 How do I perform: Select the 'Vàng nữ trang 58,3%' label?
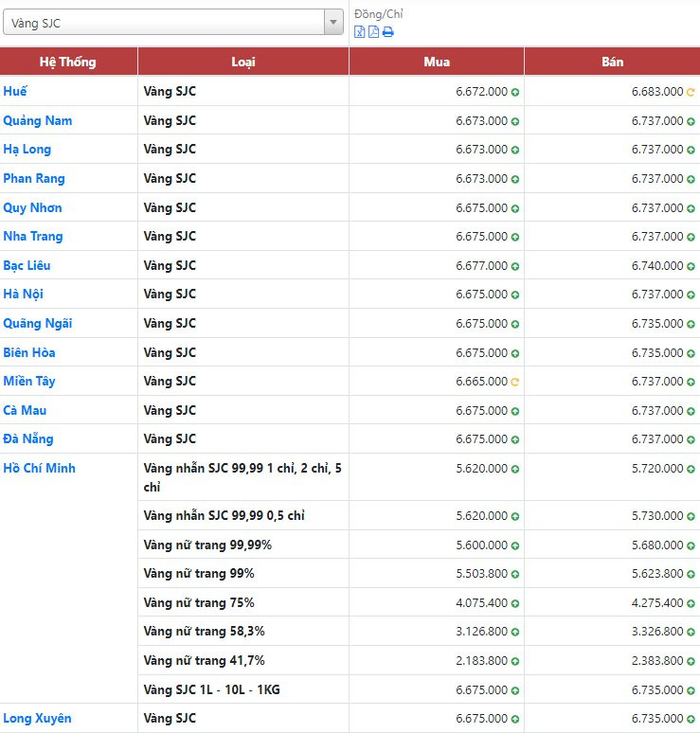(204, 632)
